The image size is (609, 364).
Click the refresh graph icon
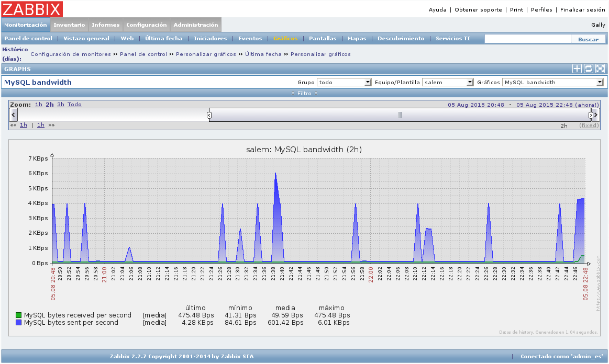(589, 69)
